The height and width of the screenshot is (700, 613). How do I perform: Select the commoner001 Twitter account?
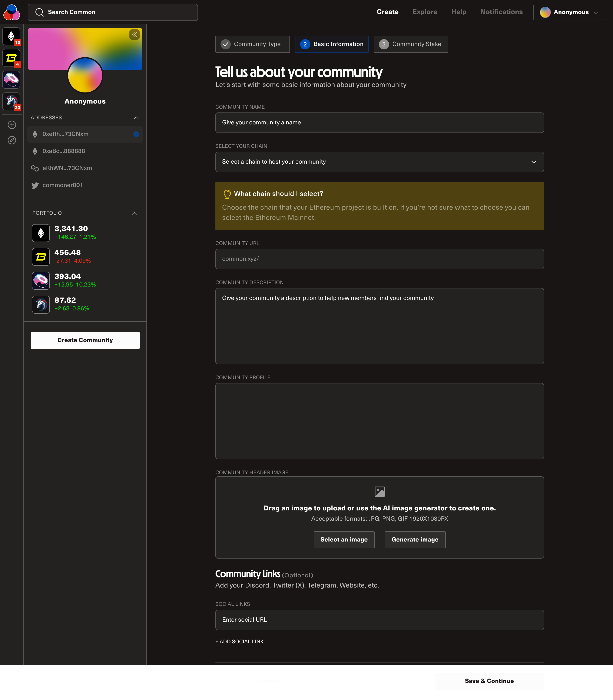63,185
